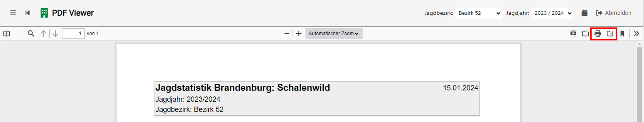Viewport: 644px width, 122px height.
Task: Click the page number input field
Action: click(73, 33)
